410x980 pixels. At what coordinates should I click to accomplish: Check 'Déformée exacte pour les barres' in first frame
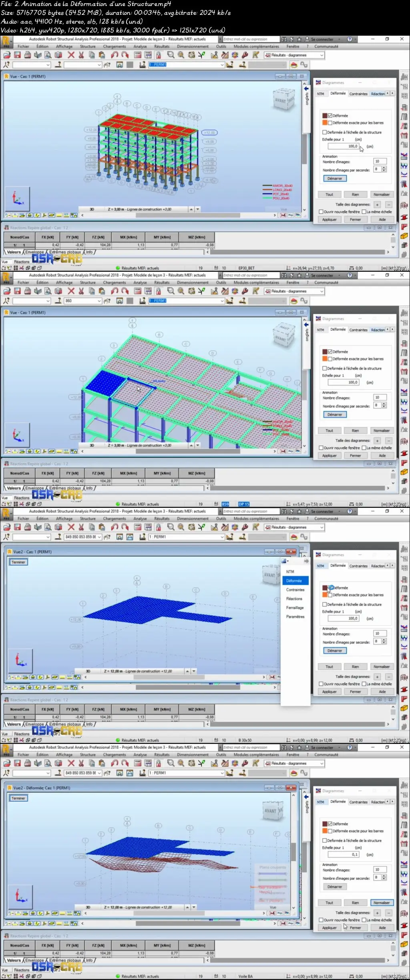point(330,123)
